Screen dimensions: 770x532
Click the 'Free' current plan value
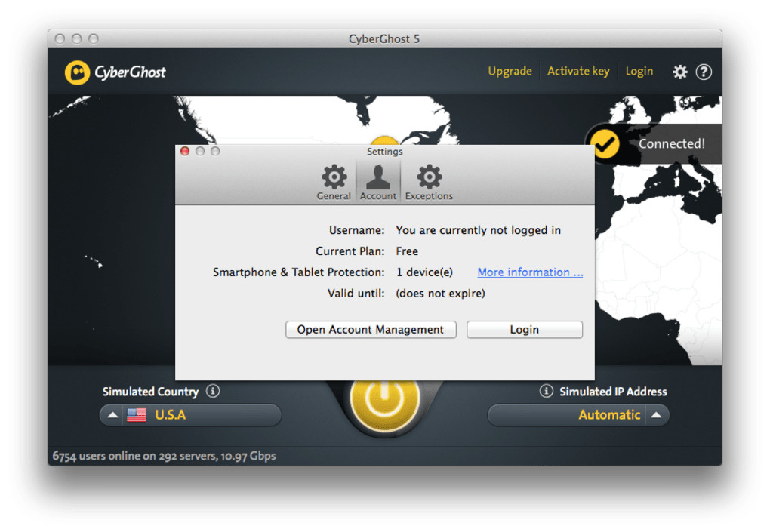407,251
